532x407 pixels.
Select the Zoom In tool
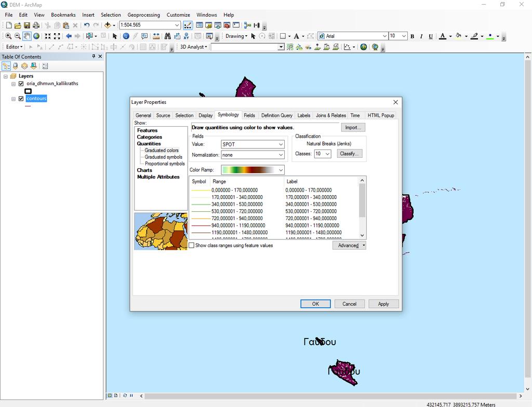(8, 36)
